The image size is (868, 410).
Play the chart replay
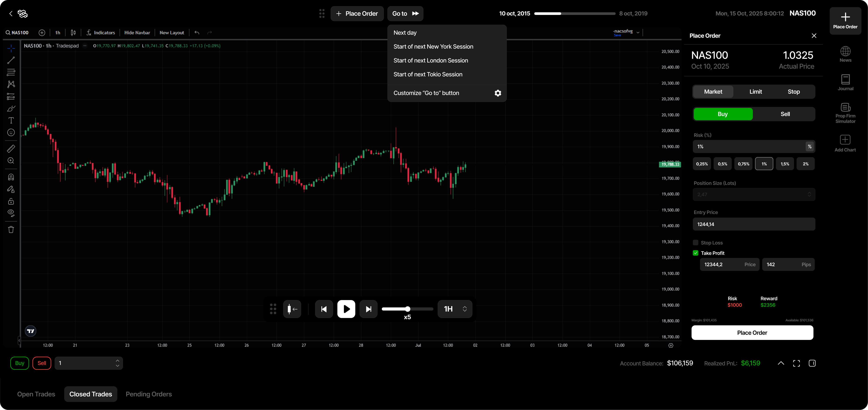(x=346, y=309)
